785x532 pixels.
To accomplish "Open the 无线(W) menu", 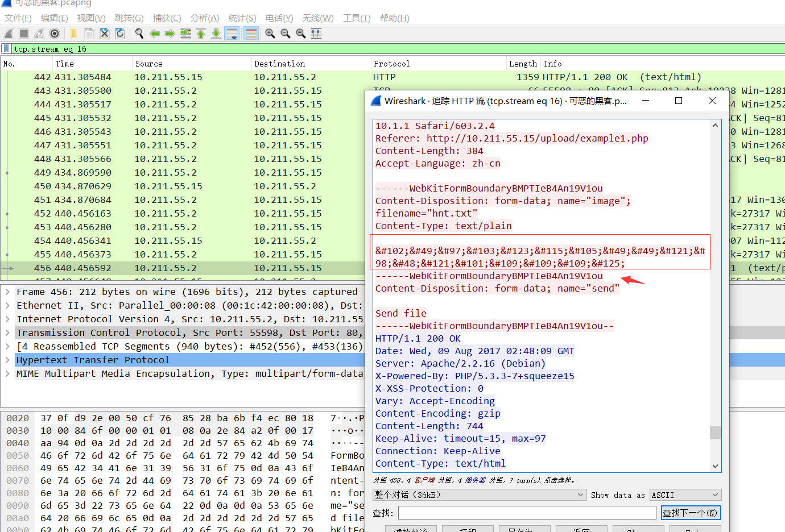I will (318, 18).
